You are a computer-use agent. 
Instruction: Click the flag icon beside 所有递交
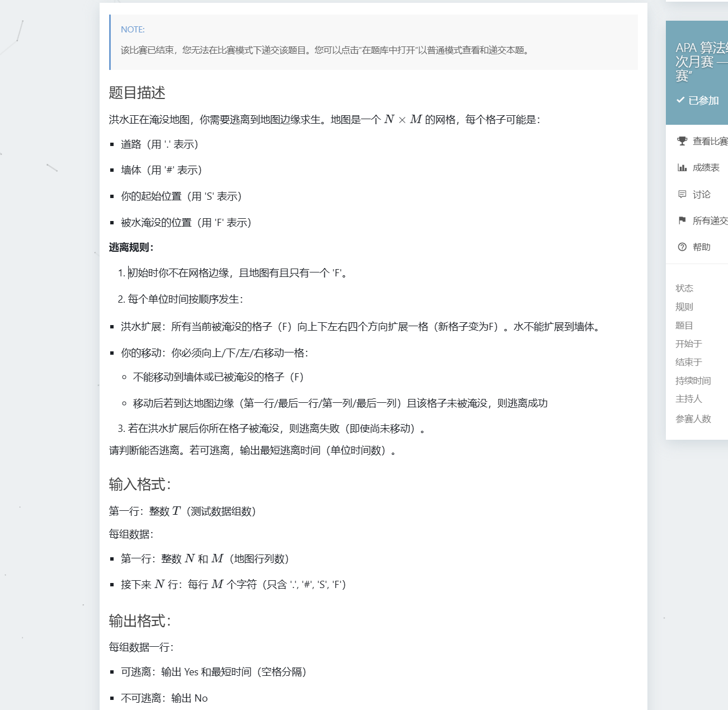pos(682,220)
